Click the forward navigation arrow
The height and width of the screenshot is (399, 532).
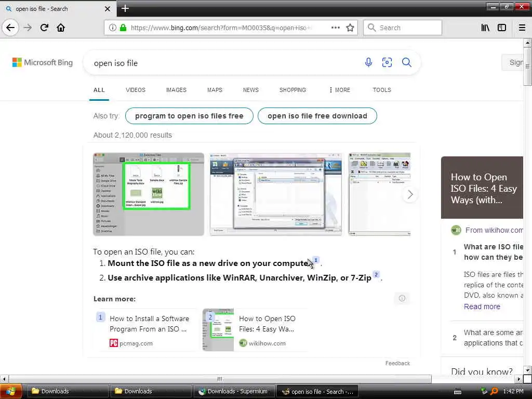(28, 28)
